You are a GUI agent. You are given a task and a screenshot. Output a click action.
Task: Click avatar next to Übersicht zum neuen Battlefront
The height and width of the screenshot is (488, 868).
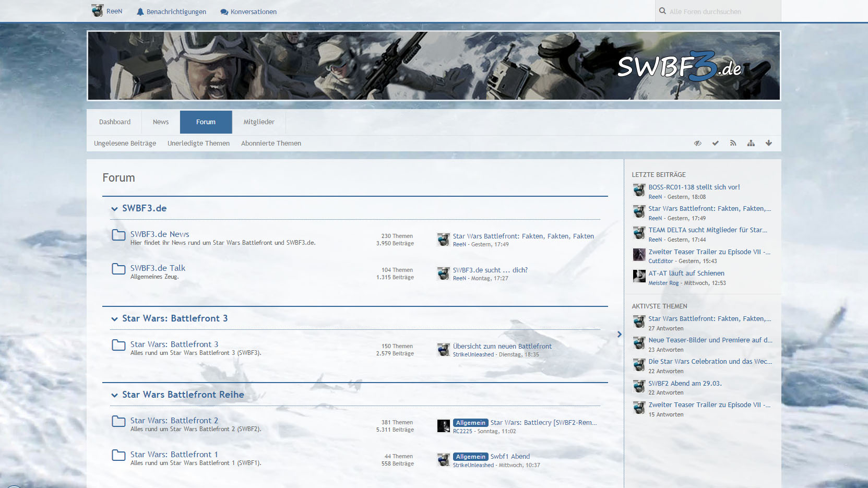(443, 350)
